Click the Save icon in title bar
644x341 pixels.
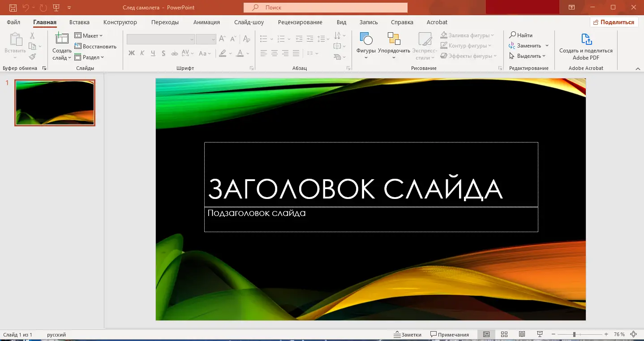pos(13,8)
